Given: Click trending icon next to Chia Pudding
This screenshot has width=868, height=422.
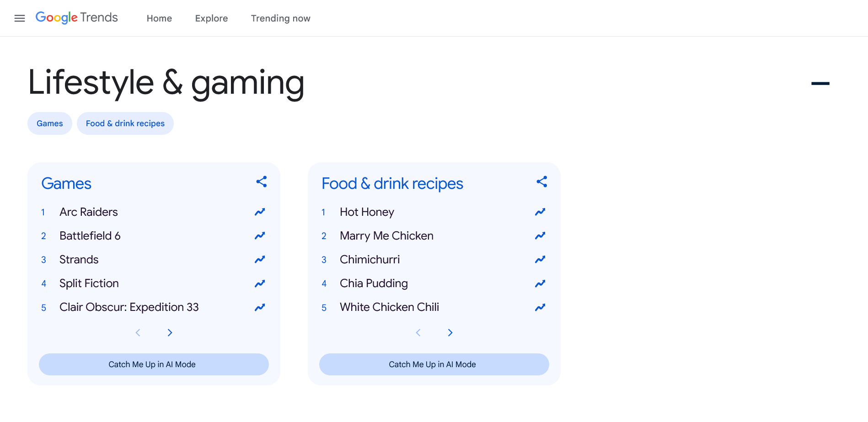Looking at the screenshot, I should [540, 283].
